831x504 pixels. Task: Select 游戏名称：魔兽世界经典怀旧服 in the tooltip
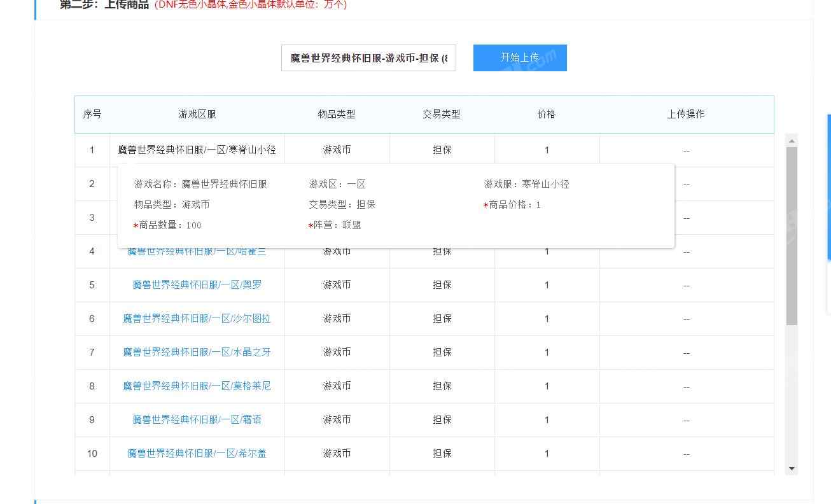point(200,185)
